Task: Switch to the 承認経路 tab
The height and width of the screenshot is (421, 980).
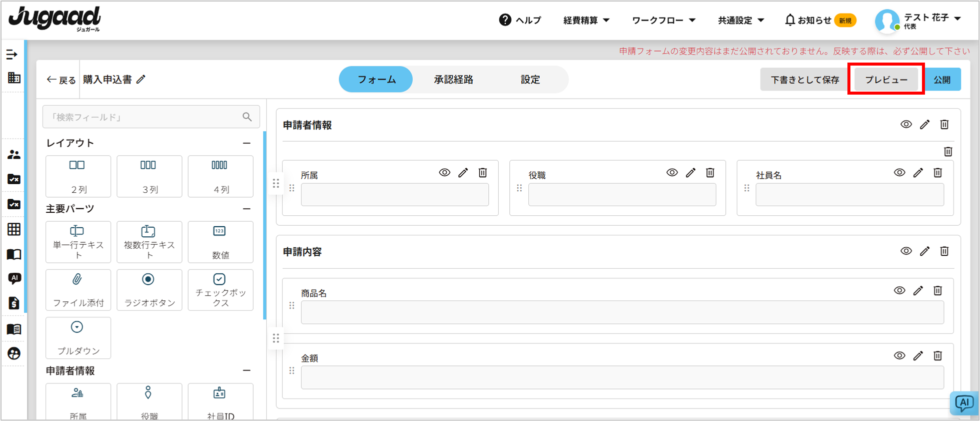Action: point(453,80)
